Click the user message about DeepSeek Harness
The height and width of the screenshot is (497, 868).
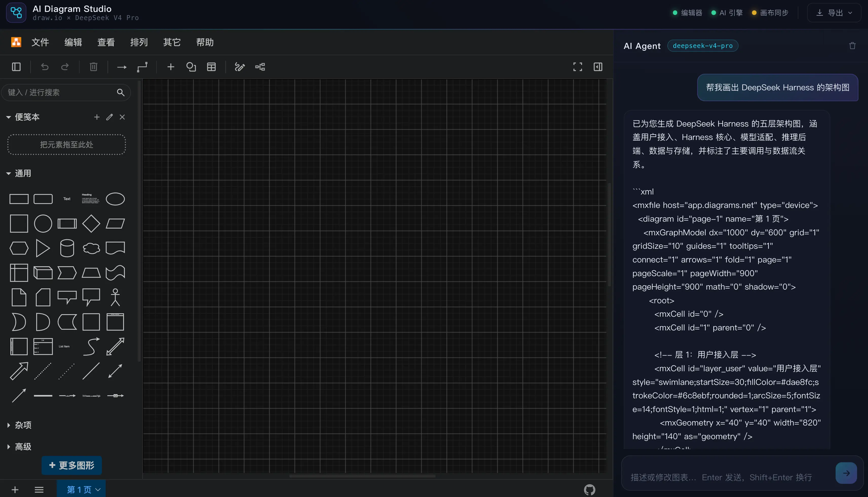point(778,87)
